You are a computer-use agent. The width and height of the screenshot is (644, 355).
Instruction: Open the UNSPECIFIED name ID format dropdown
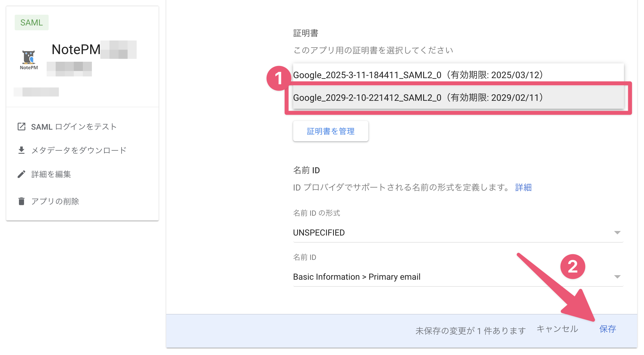458,233
